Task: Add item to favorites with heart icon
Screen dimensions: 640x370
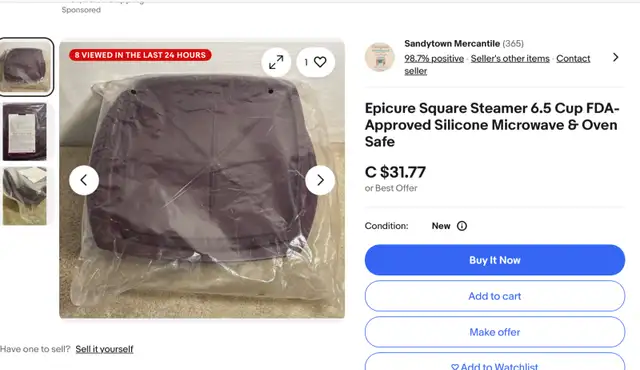Action: pos(316,62)
